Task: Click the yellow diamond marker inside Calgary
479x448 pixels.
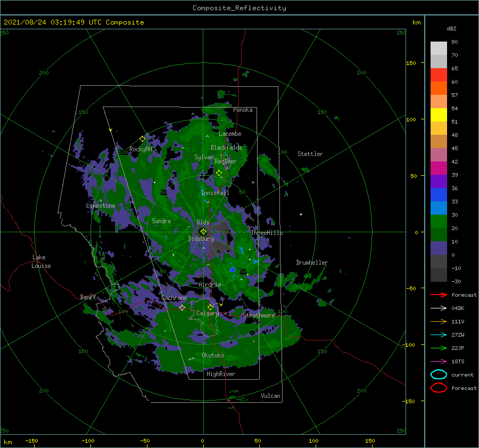Action: point(210,307)
